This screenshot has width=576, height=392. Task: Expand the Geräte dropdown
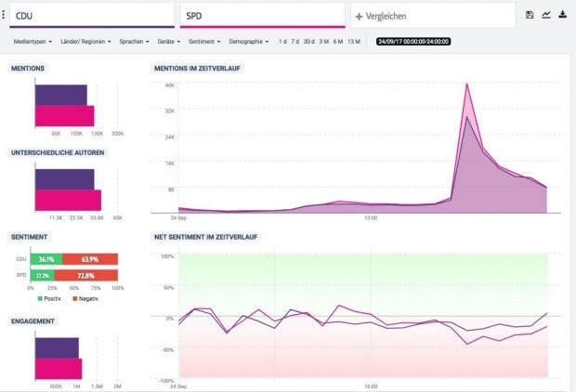169,42
